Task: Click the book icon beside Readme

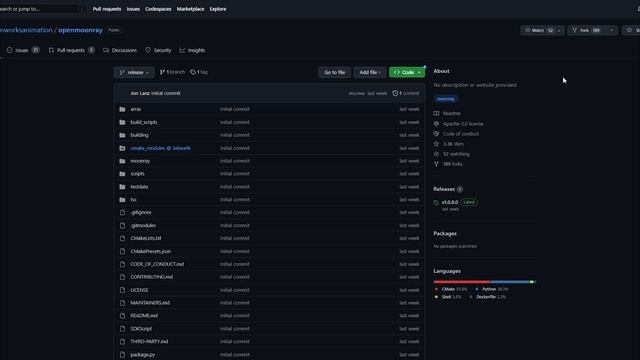Action: pyautogui.click(x=436, y=113)
